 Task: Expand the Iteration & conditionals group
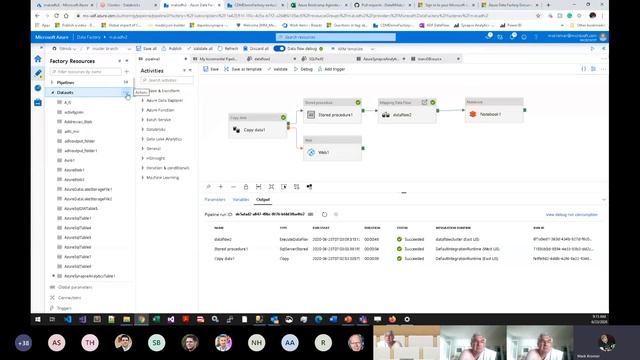tap(142, 168)
